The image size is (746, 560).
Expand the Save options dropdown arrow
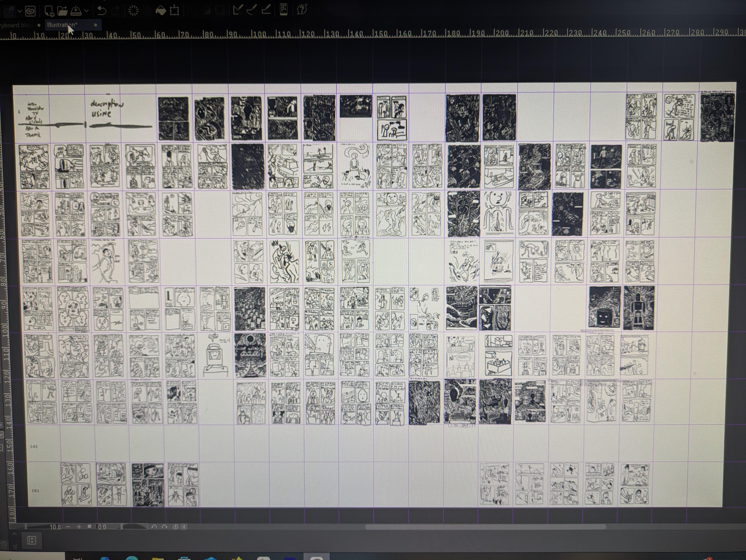86,11
